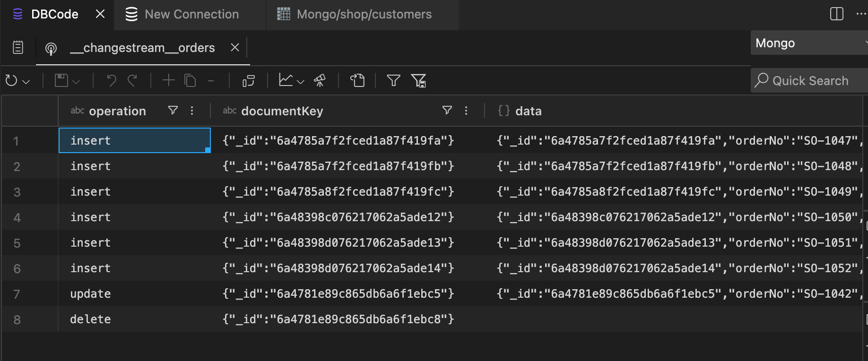Image resolution: width=868 pixels, height=361 pixels.
Task: Duplicate the selected row with copy icon
Action: click(x=190, y=80)
